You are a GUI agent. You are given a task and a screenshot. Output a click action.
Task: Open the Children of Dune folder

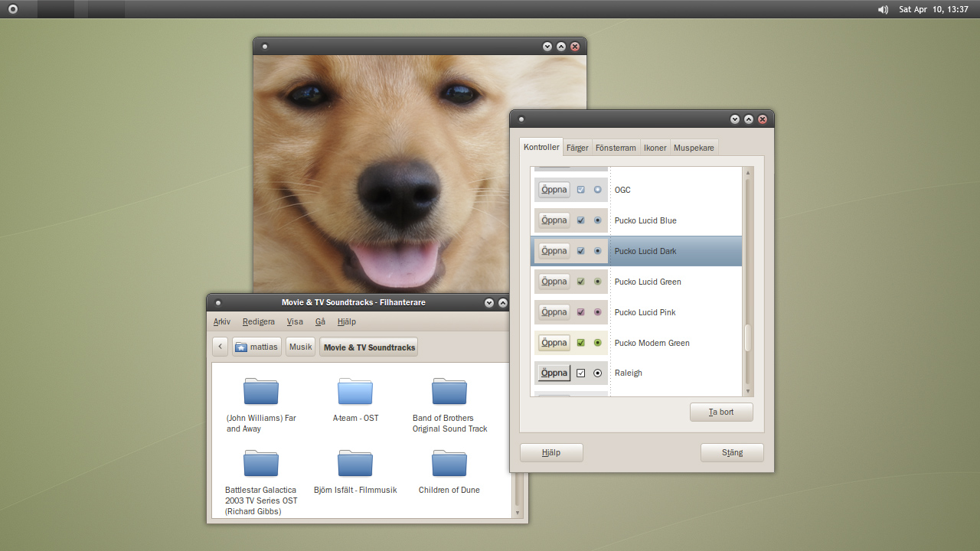pos(449,463)
